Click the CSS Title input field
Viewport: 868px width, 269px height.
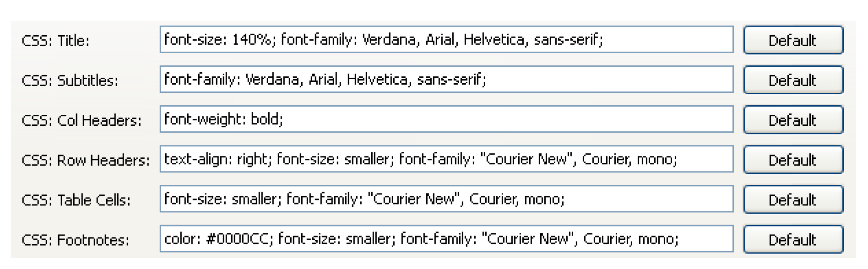click(446, 40)
